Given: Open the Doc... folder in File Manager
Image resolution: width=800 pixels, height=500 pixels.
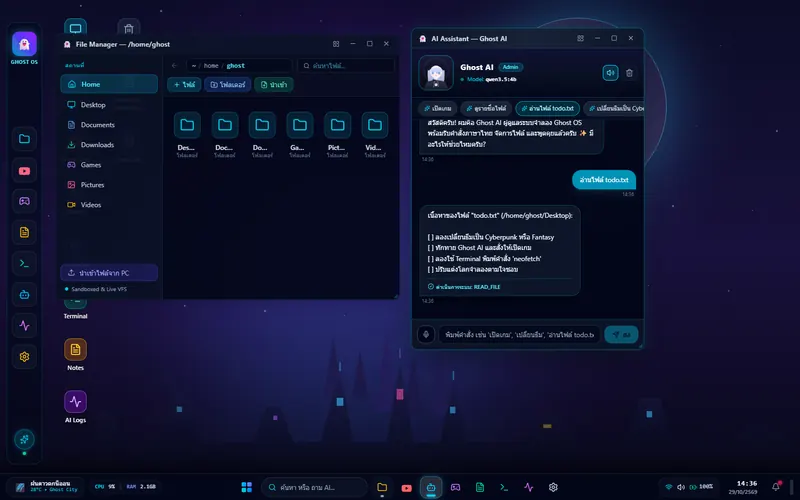Looking at the screenshot, I should (x=224, y=135).
